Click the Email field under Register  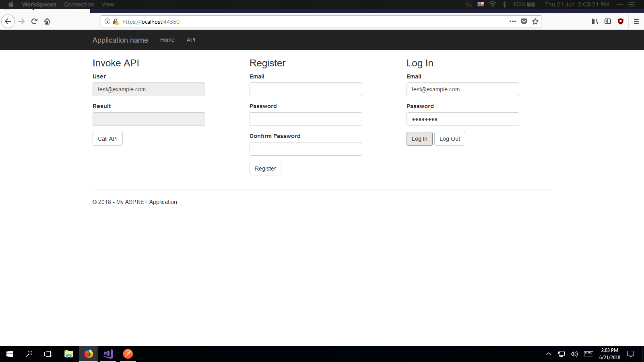305,89
